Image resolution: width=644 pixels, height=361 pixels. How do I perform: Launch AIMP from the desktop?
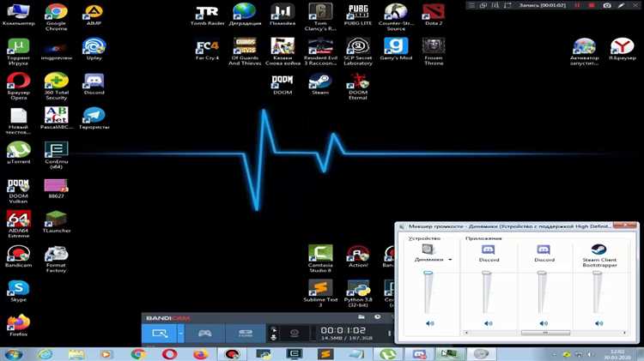click(94, 15)
